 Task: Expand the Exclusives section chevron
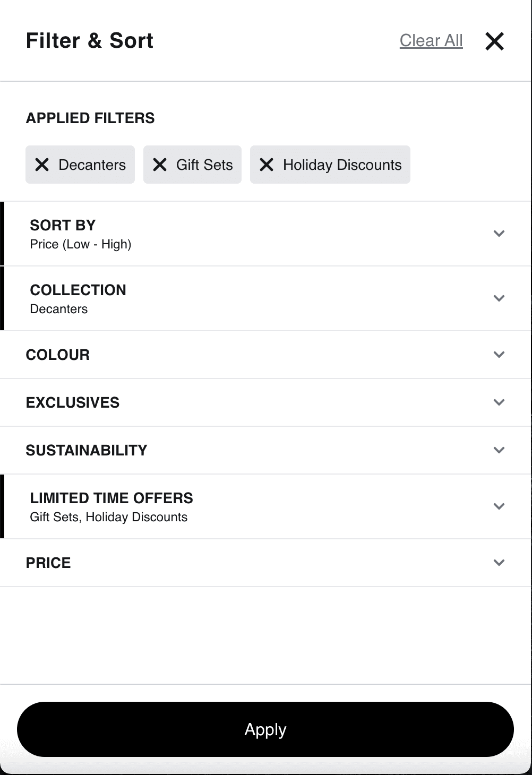(499, 402)
